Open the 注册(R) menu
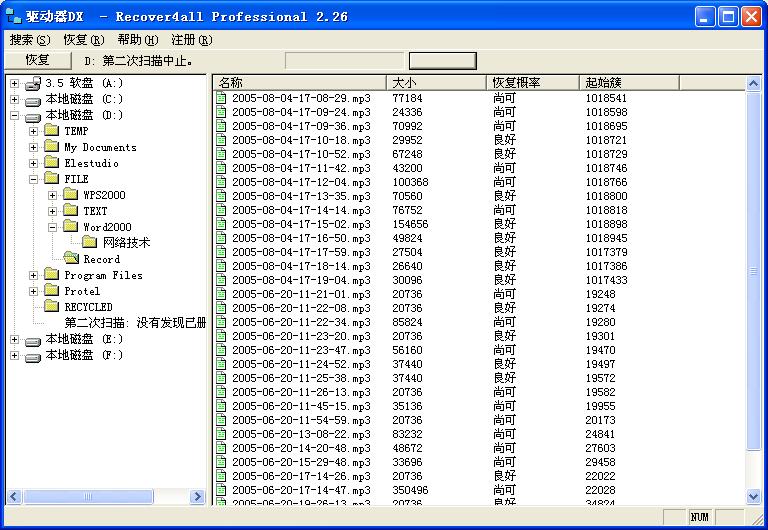Viewport: 768px width, 530px height. point(191,40)
